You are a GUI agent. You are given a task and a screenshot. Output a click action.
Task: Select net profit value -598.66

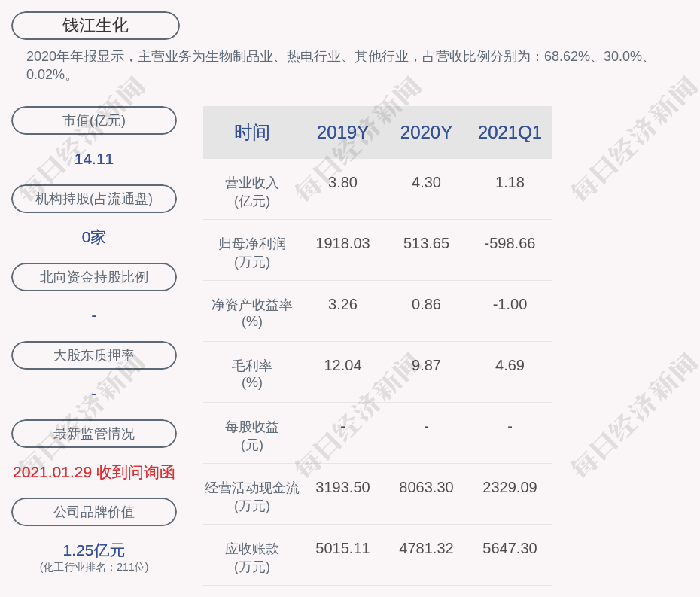click(x=510, y=243)
